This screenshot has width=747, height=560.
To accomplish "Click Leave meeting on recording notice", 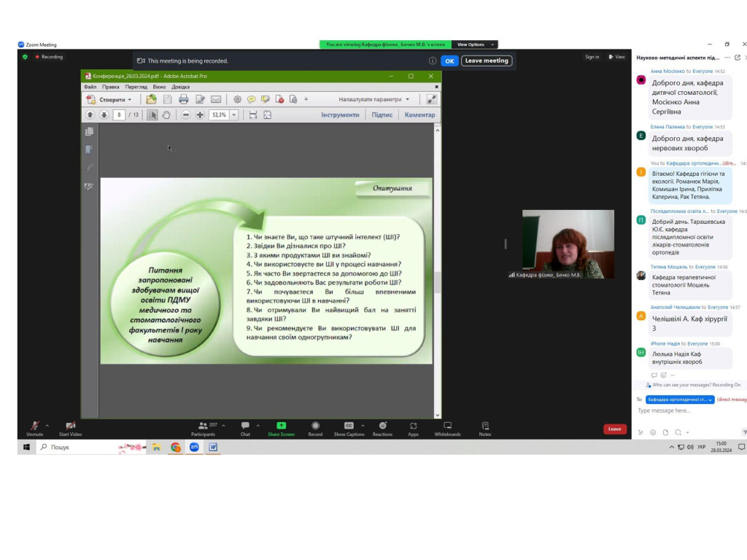I will [487, 61].
